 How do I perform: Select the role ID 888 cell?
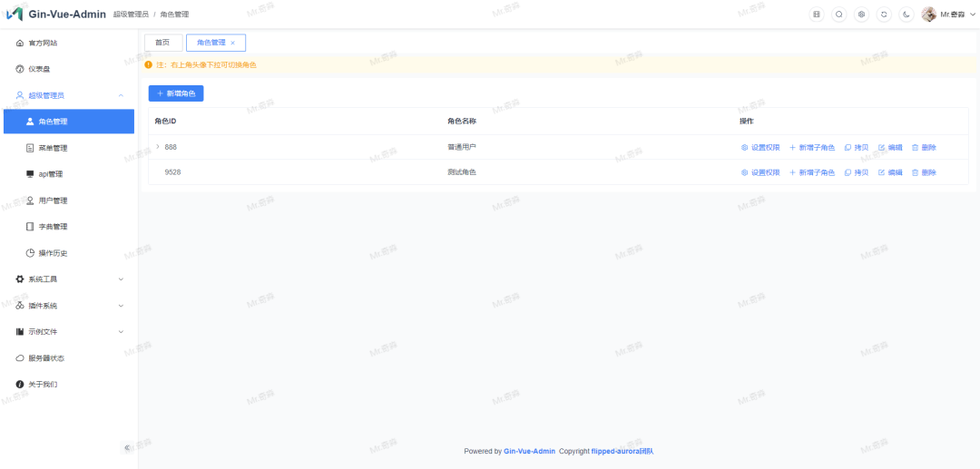[x=171, y=147]
